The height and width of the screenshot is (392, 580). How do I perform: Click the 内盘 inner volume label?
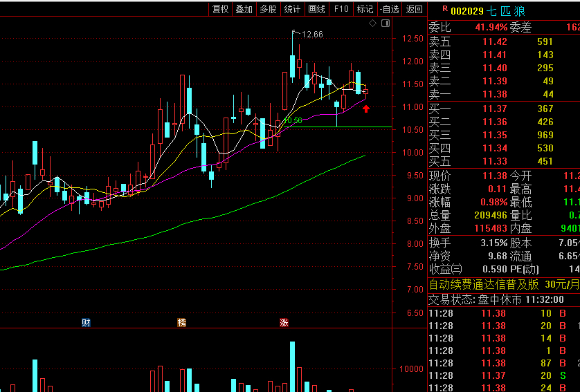520,229
